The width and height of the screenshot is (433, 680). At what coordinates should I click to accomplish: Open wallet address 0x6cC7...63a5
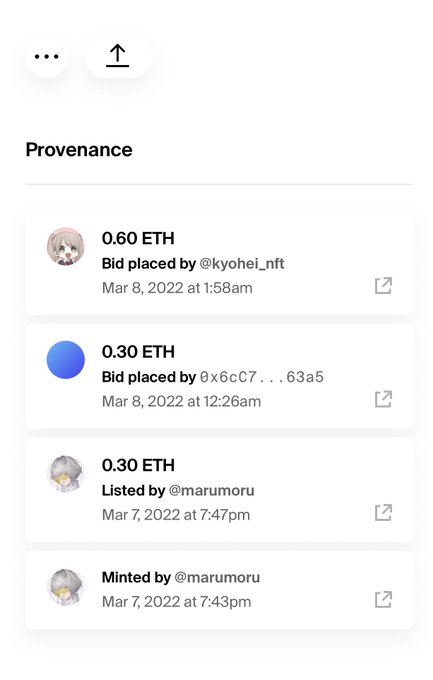click(x=262, y=377)
